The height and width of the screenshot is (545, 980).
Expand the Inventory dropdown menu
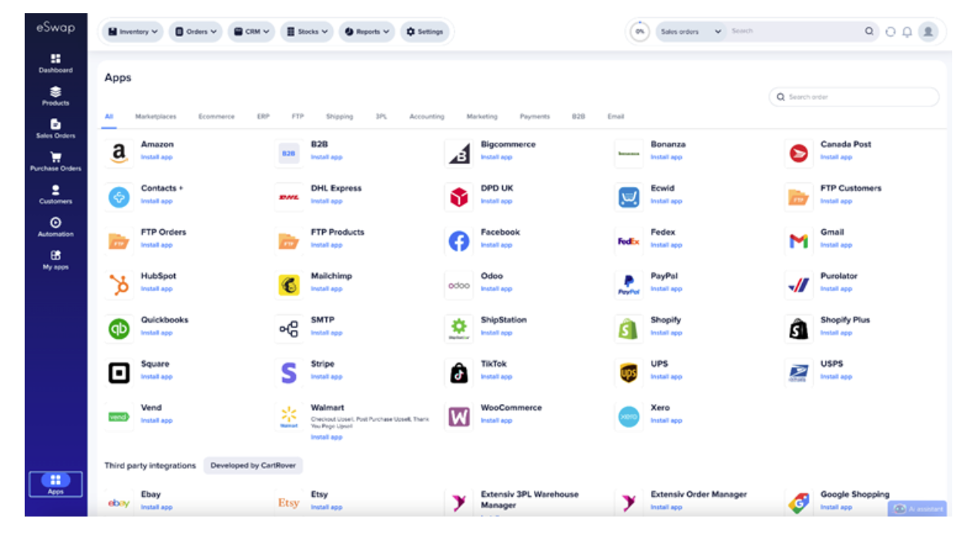coord(133,32)
